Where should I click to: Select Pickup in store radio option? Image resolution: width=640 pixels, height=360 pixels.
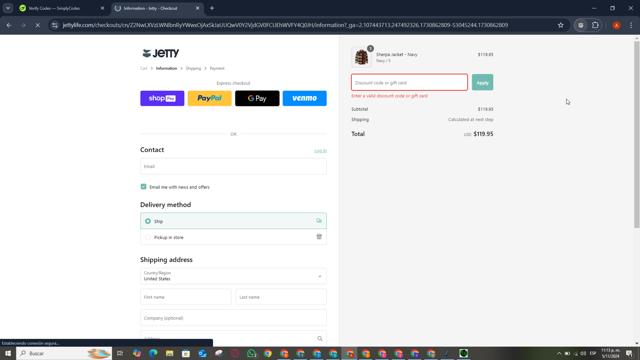(148, 237)
